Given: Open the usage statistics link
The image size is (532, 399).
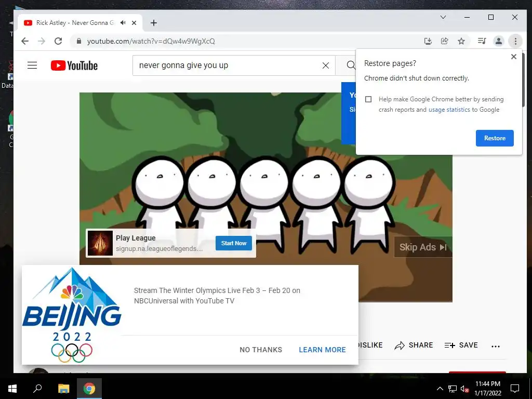Looking at the screenshot, I should point(449,110).
